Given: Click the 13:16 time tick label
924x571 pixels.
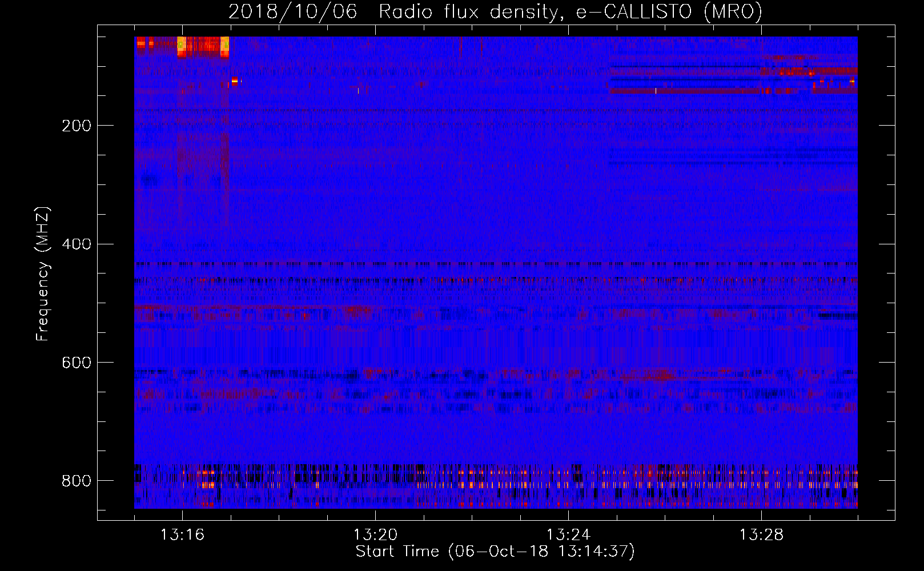Looking at the screenshot, I should pyautogui.click(x=182, y=535).
